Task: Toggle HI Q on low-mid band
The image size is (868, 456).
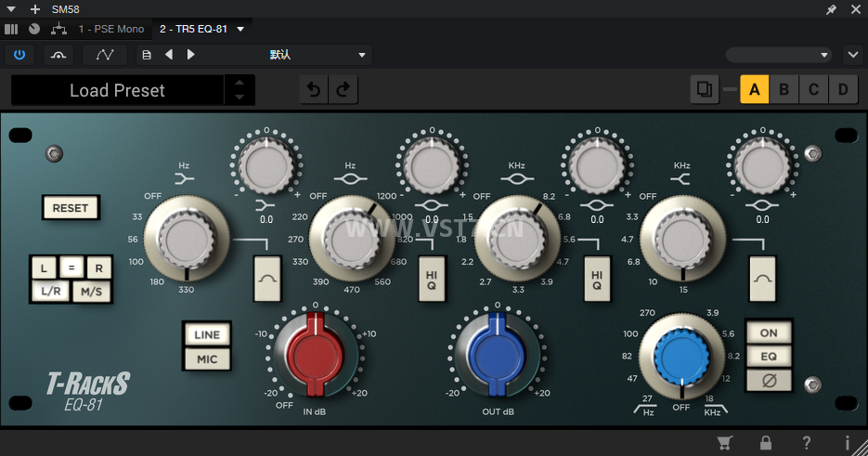Action: pos(432,279)
